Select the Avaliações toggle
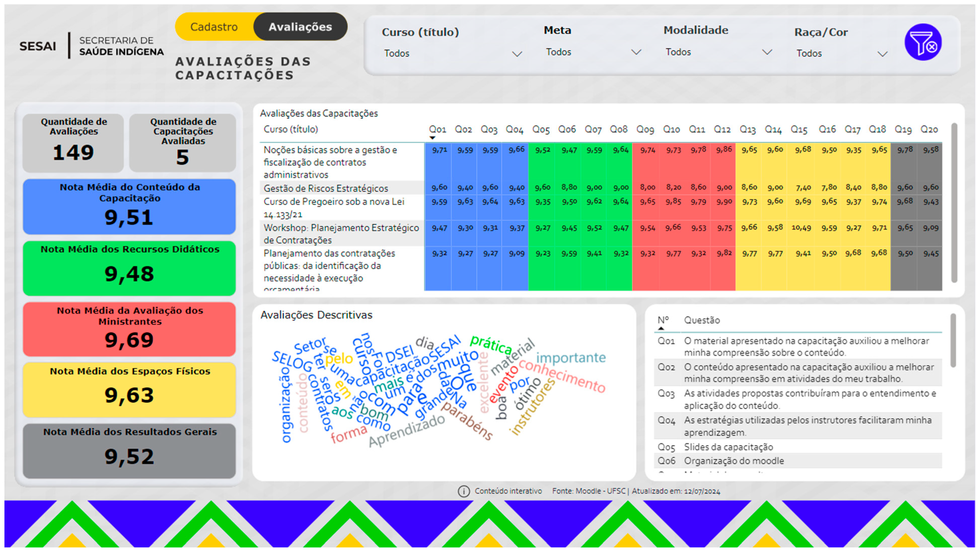 (x=300, y=27)
